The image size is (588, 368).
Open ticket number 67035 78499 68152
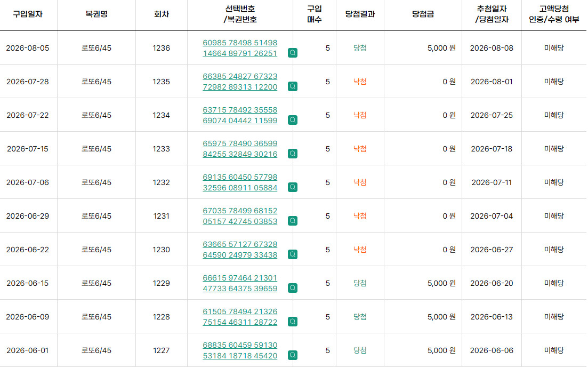(x=240, y=211)
